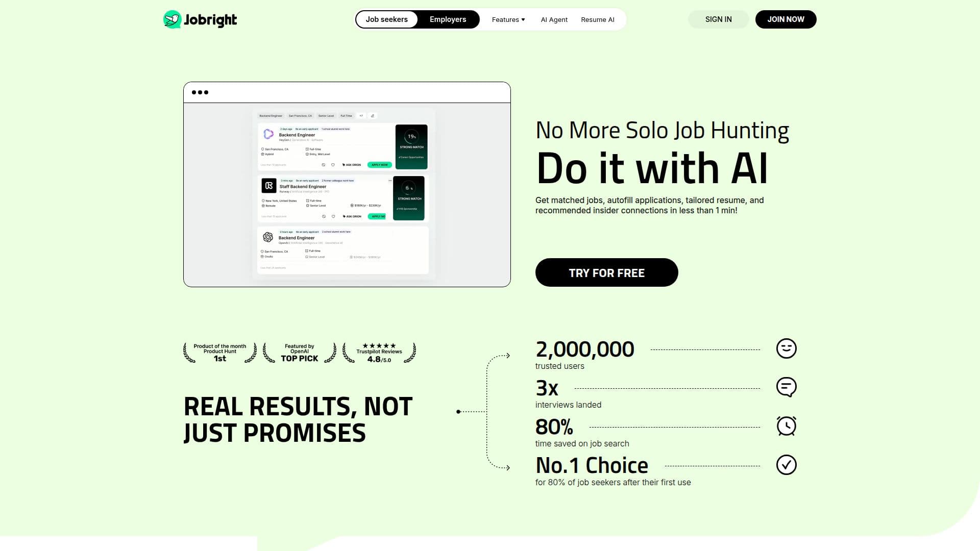The height and width of the screenshot is (551, 980).
Task: Switch toggle to Employers
Action: (448, 19)
